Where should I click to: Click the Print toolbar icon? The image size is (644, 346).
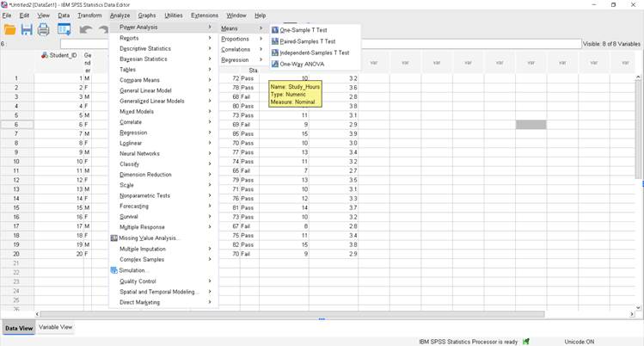click(x=43, y=30)
